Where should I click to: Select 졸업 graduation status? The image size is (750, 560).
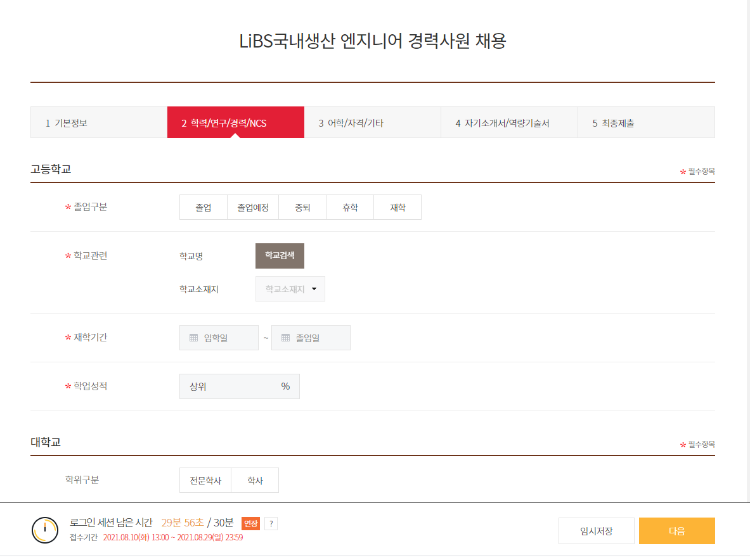(x=204, y=207)
